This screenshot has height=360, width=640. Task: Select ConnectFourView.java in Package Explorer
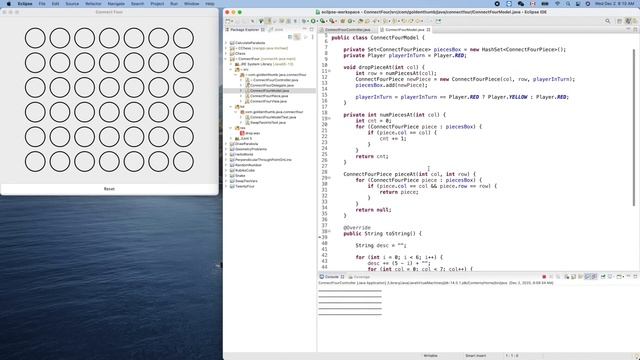[268, 101]
